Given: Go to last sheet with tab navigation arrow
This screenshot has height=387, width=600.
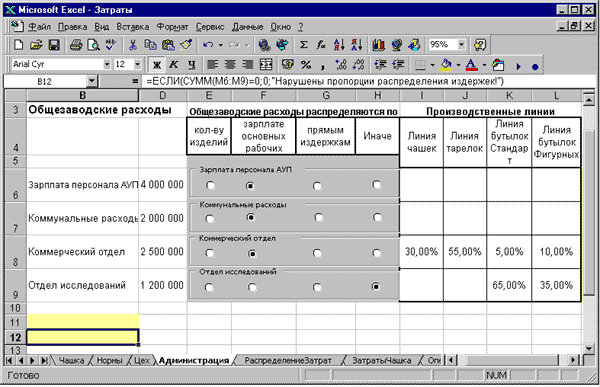Looking at the screenshot, I should (44, 360).
